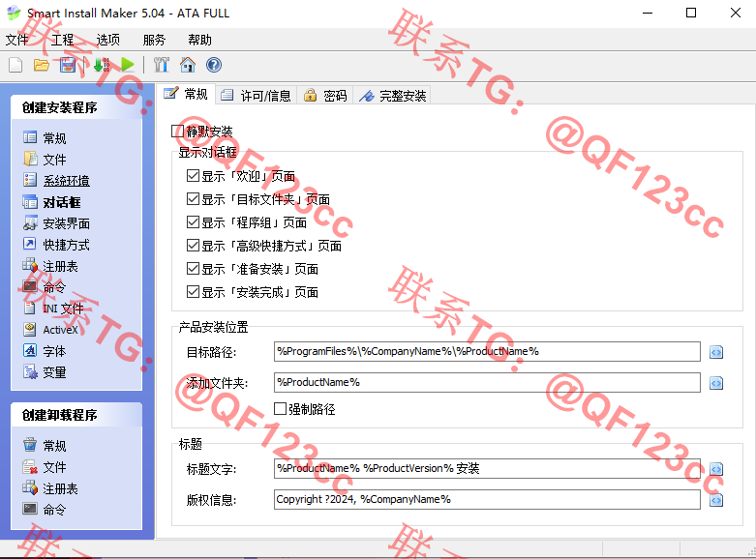Open the 帮助 menu

click(x=200, y=40)
